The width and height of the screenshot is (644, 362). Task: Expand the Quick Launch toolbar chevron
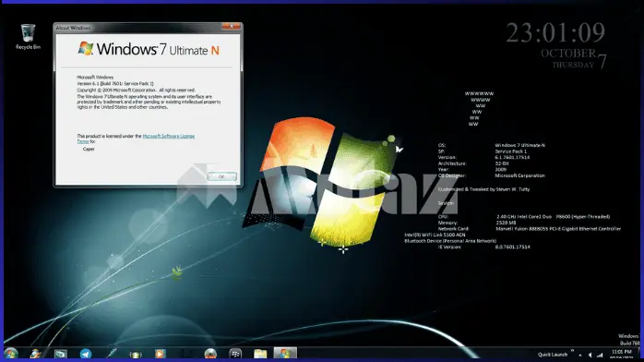(x=572, y=351)
